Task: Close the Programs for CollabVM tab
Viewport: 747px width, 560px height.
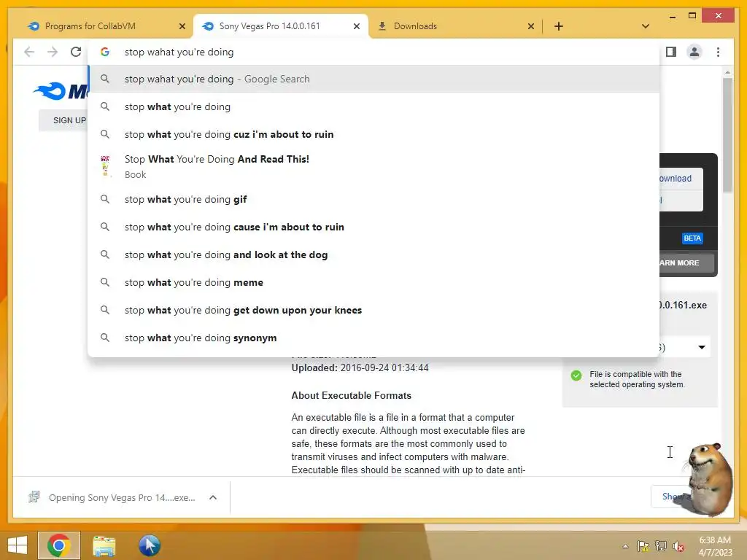Action: point(182,26)
